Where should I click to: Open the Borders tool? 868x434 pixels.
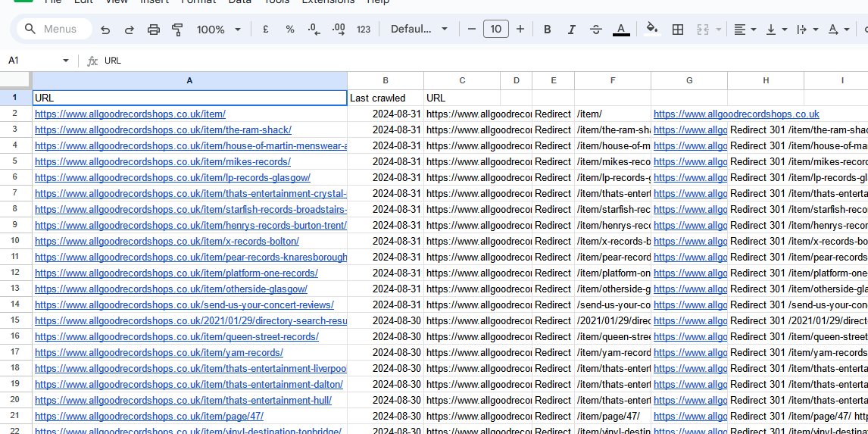[x=678, y=30]
